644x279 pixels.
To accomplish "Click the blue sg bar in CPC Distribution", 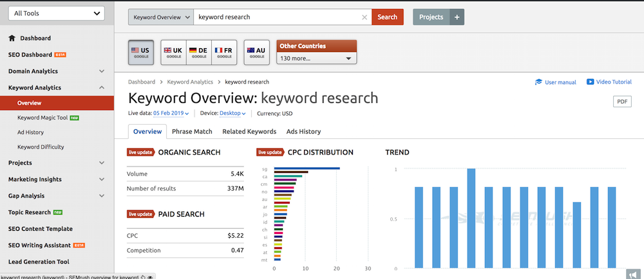I will (307, 168).
